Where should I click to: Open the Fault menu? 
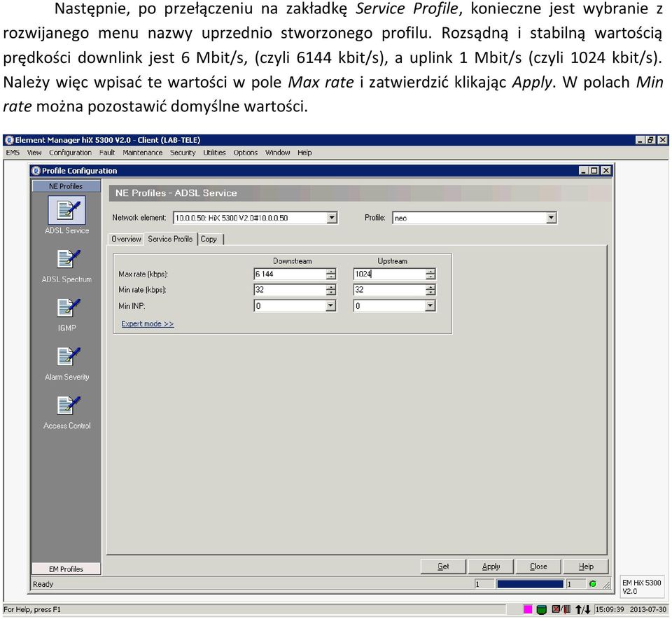106,153
